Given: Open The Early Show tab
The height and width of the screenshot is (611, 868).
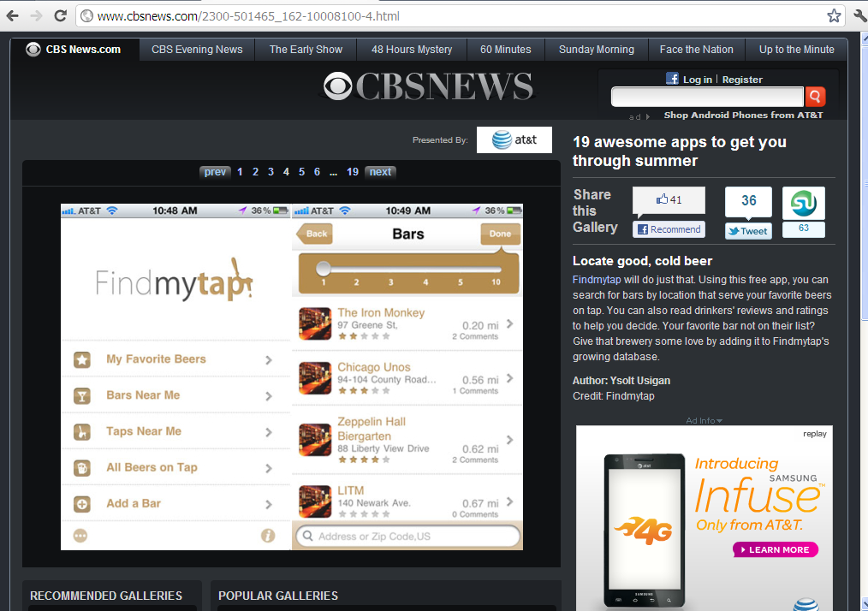Looking at the screenshot, I should click(x=306, y=50).
